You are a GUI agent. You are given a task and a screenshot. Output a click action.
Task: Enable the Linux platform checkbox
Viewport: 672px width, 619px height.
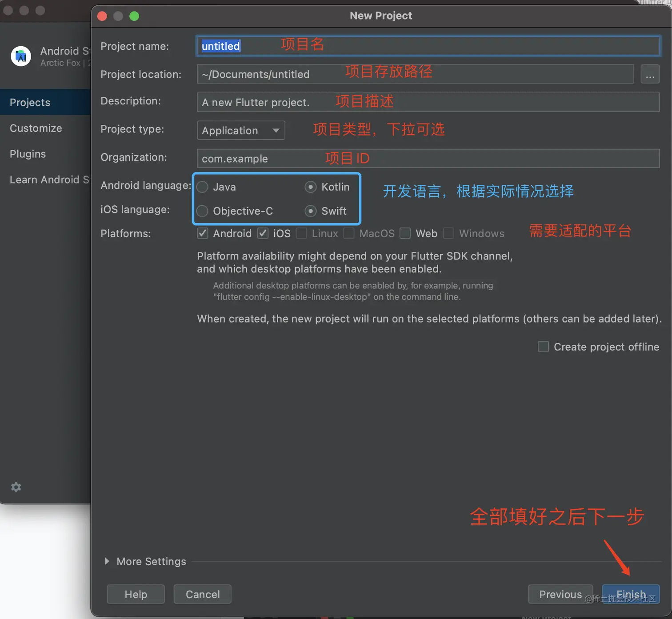[x=301, y=233]
